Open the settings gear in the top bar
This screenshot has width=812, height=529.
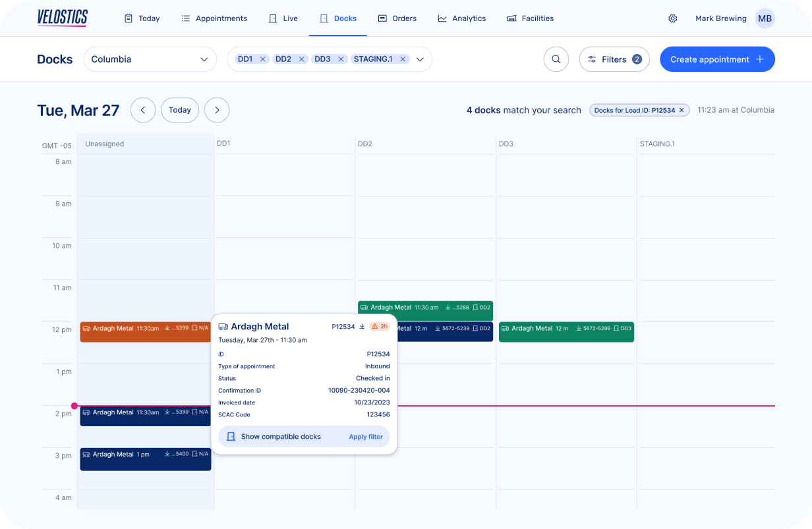pos(672,18)
